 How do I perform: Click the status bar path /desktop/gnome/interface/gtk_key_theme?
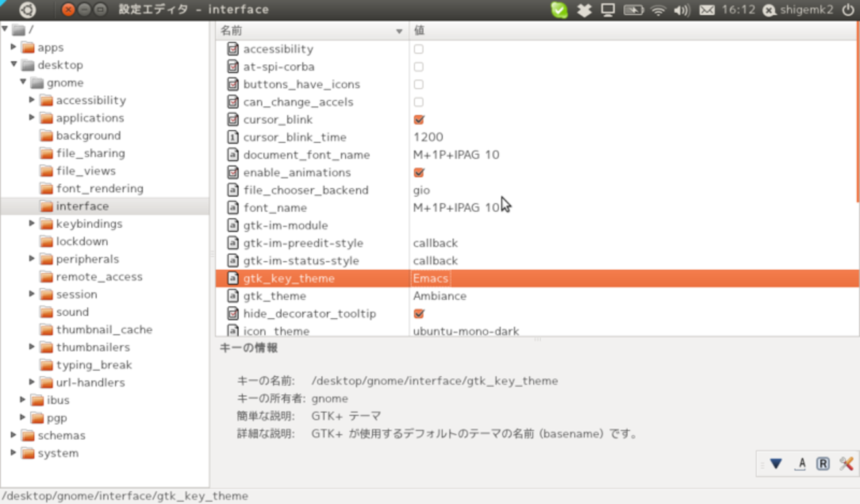125,496
